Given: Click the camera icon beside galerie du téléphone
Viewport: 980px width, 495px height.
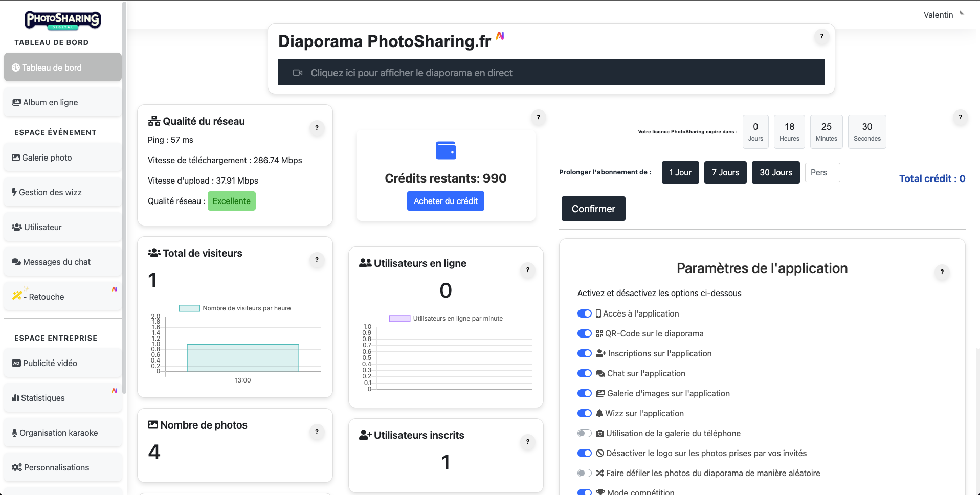Looking at the screenshot, I should tap(600, 433).
